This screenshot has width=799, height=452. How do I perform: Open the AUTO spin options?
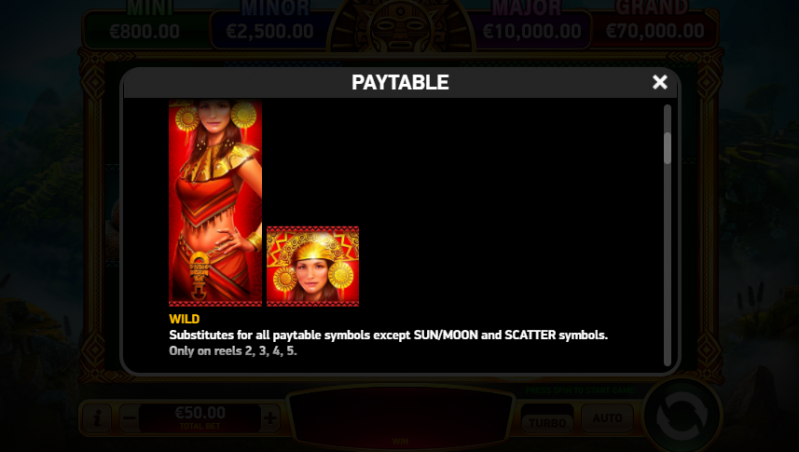(x=607, y=418)
